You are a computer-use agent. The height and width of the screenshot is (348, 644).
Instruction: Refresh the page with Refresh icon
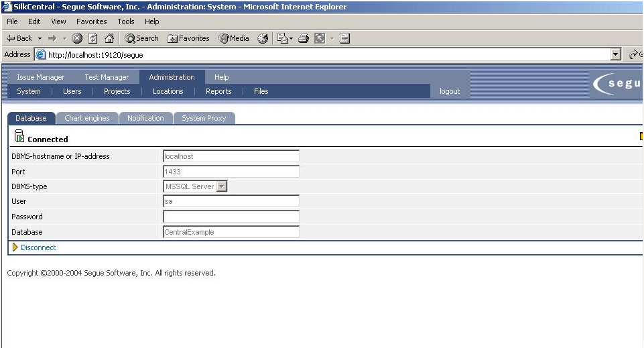click(x=93, y=38)
